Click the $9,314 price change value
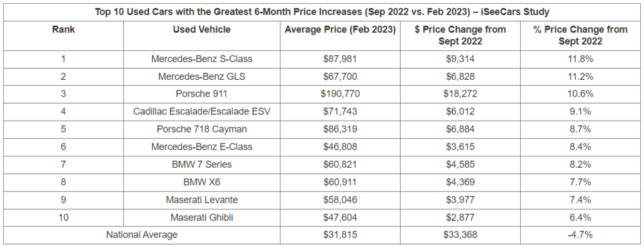Viewport: 644px width, 247px height. [x=460, y=58]
